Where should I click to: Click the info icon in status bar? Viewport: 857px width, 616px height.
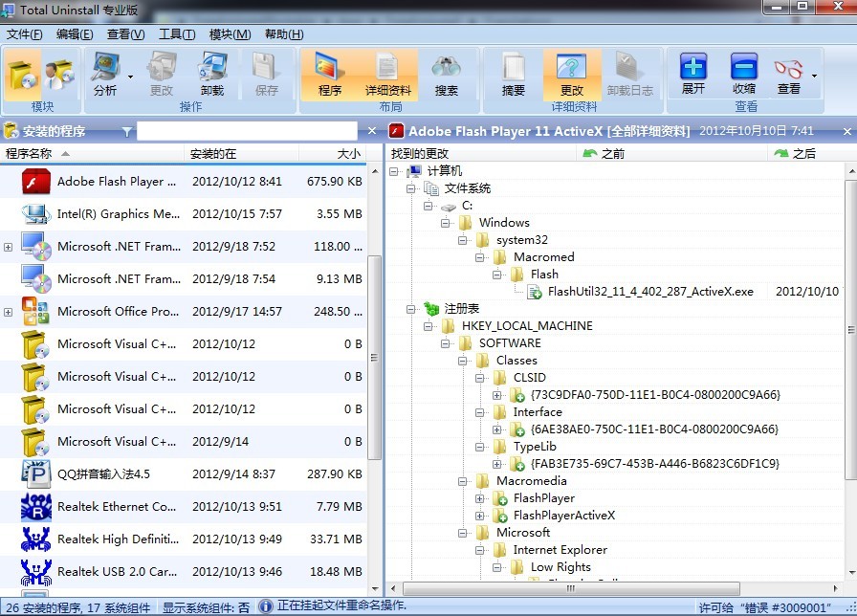click(x=265, y=606)
